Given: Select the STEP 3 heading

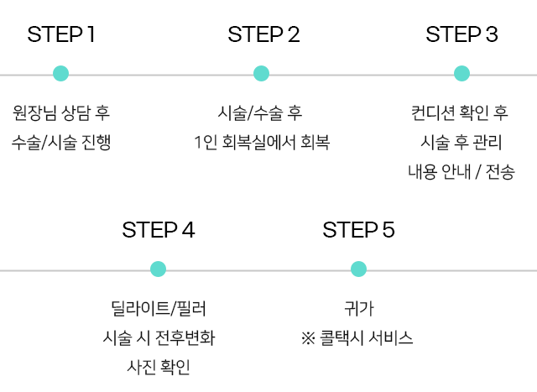Looking at the screenshot, I should click(461, 34).
